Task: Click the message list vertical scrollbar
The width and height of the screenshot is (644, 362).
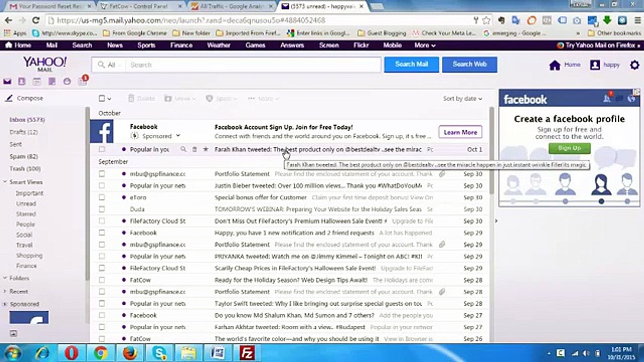Action: [x=492, y=151]
